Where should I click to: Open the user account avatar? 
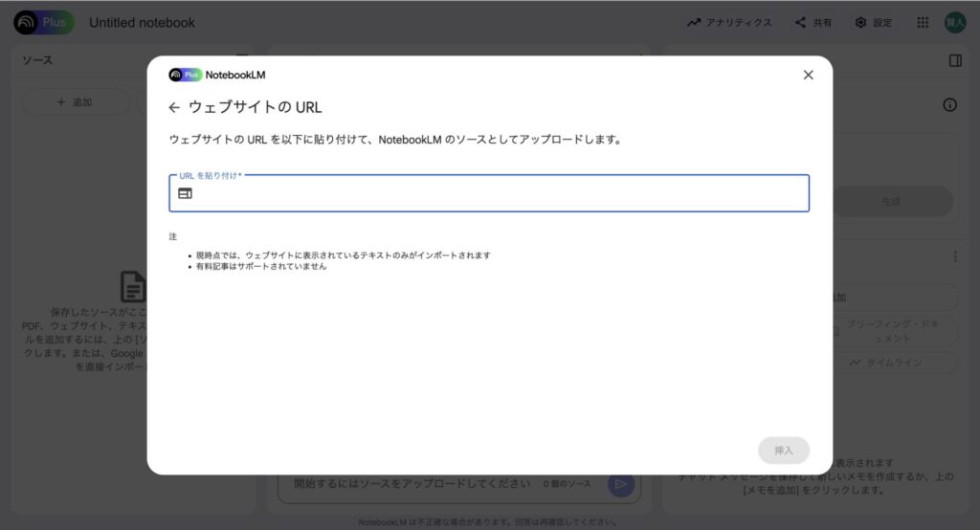955,23
